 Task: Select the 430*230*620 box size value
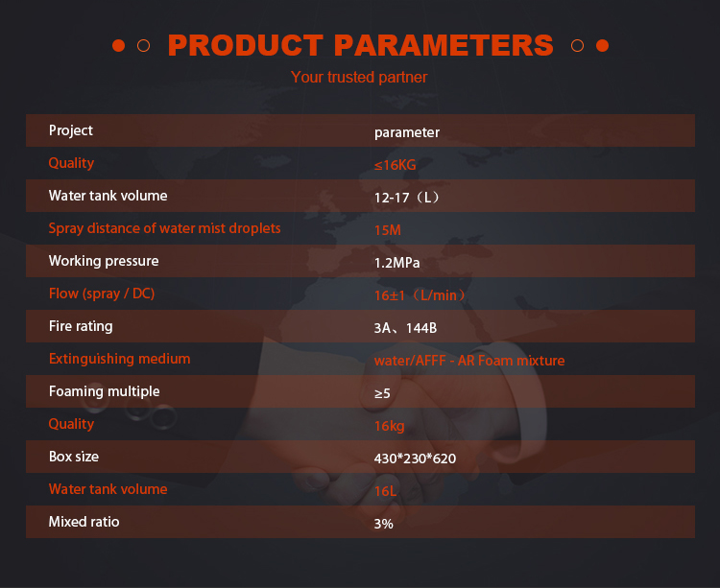(x=415, y=459)
